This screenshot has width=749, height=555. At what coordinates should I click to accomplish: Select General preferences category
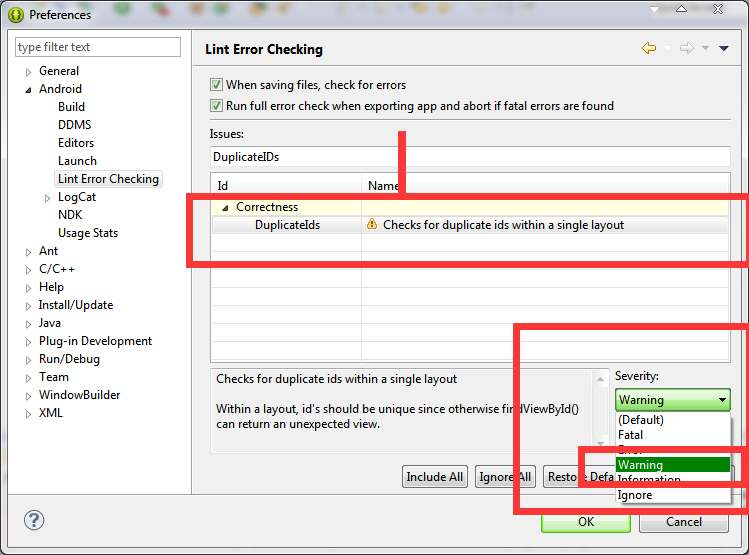[59, 71]
